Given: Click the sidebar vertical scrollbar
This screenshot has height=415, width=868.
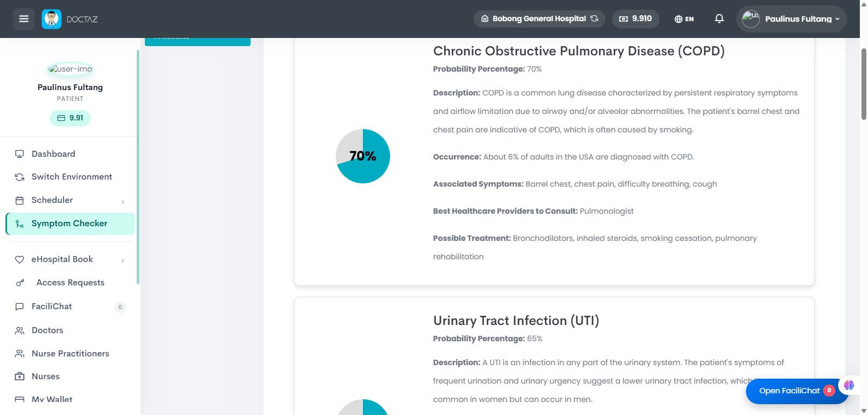Looking at the screenshot, I should point(138,167).
